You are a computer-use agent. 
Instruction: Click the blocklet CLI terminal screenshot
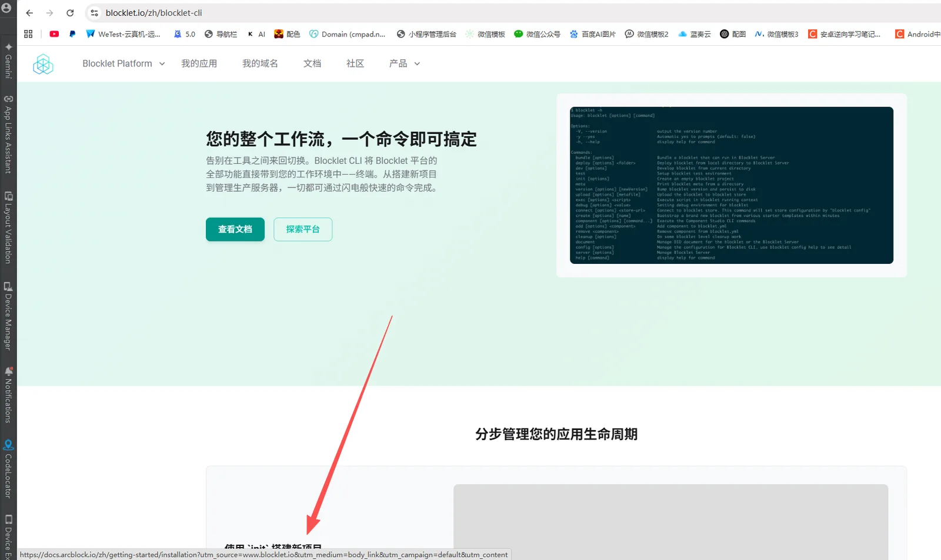click(x=732, y=185)
